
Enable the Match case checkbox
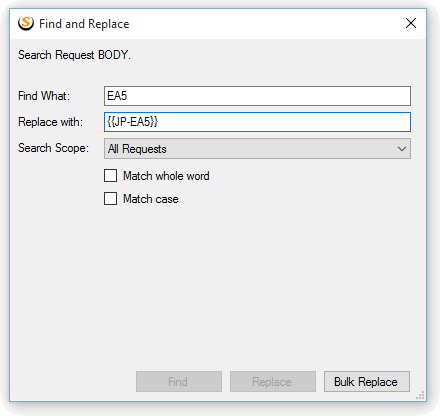110,199
